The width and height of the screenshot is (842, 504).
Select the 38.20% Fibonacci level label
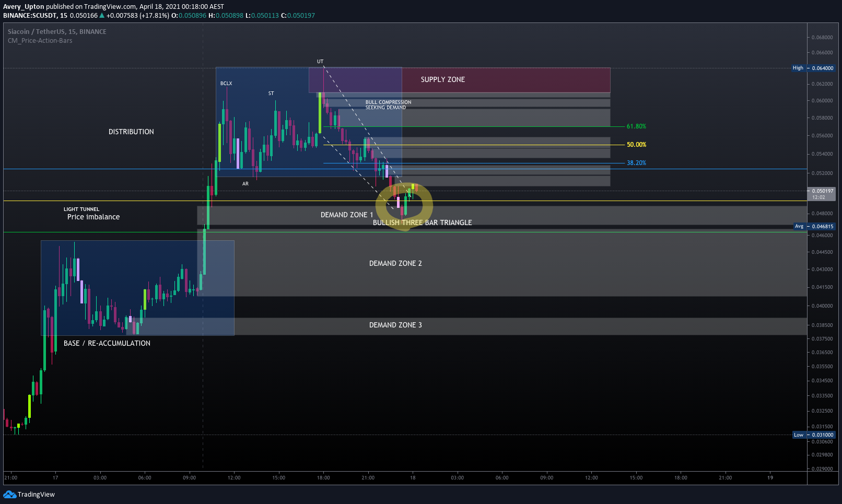pos(636,163)
